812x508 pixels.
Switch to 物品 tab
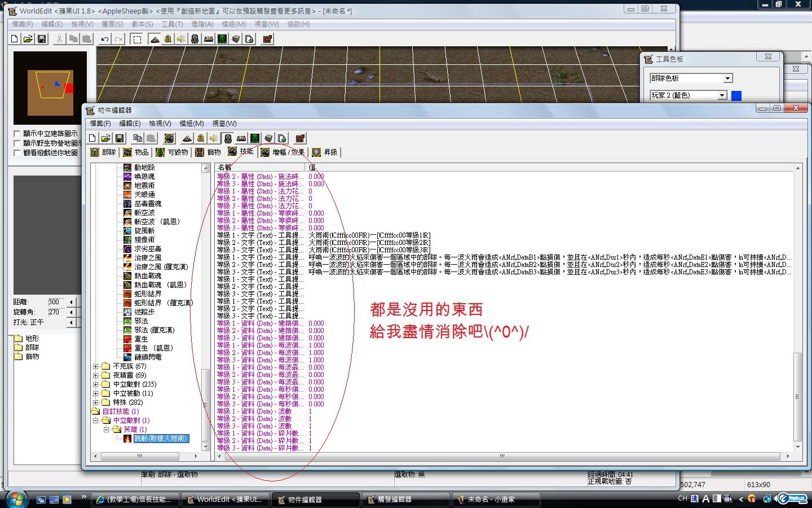pyautogui.click(x=136, y=152)
